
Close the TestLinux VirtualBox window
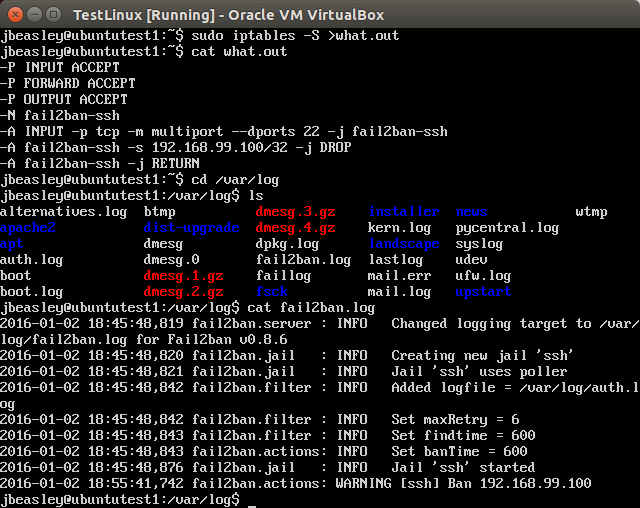click(x=16, y=15)
